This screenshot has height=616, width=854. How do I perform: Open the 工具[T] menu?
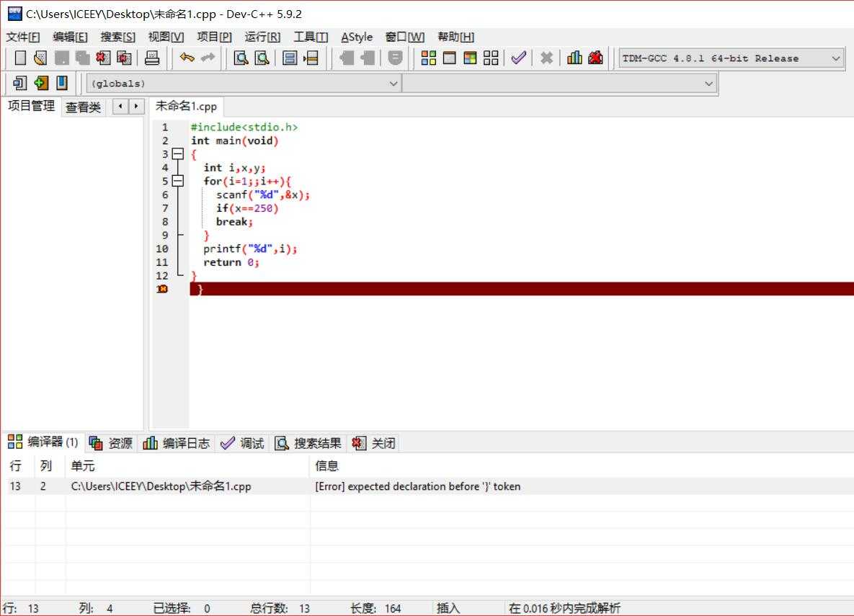(311, 37)
